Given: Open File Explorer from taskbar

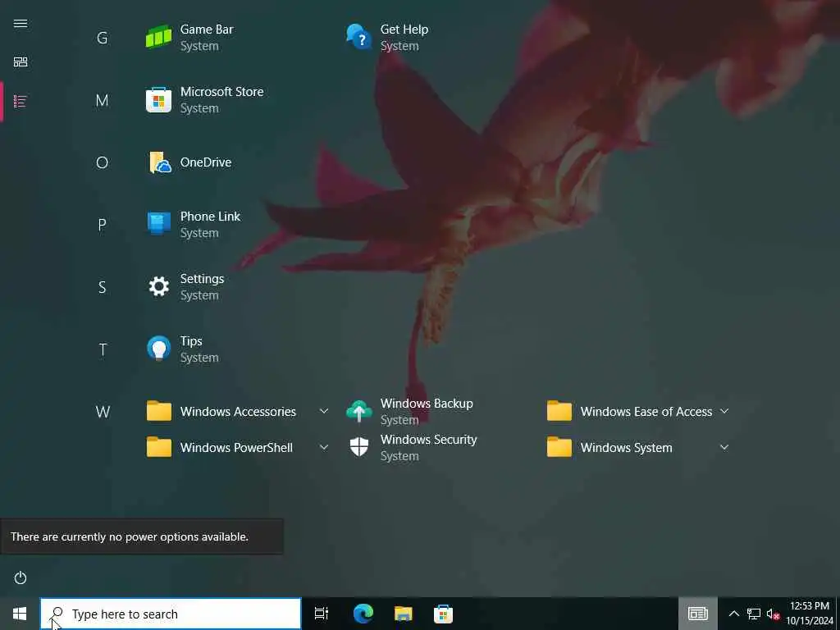Looking at the screenshot, I should tap(404, 614).
